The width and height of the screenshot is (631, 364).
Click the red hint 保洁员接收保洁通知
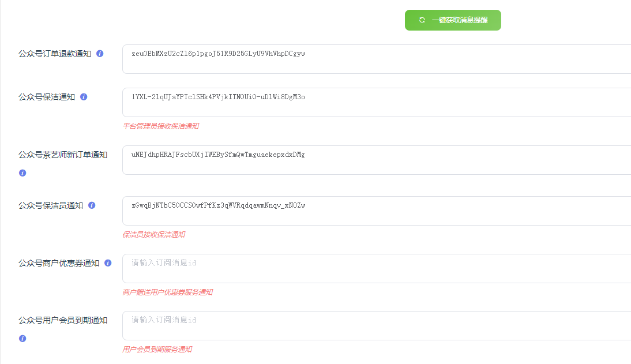point(153,235)
